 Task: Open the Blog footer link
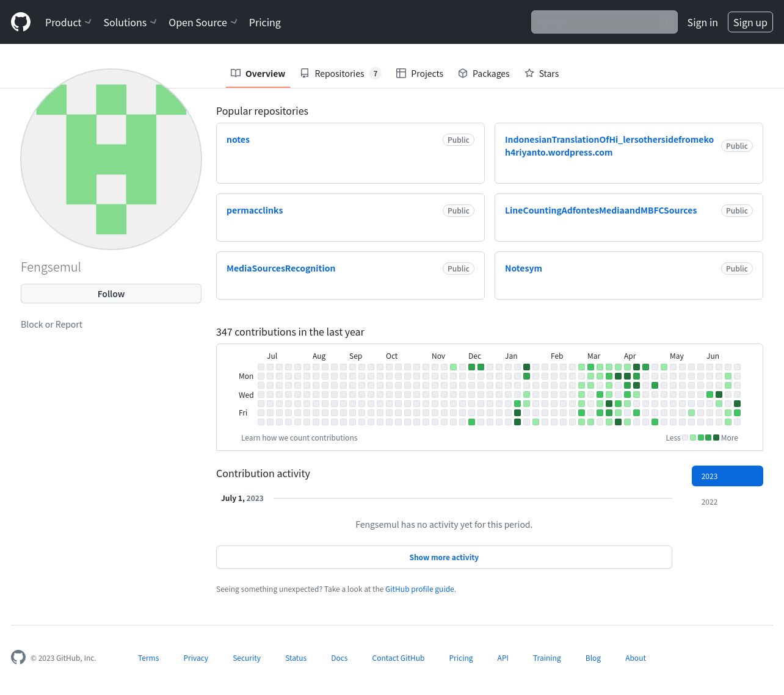coord(593,658)
